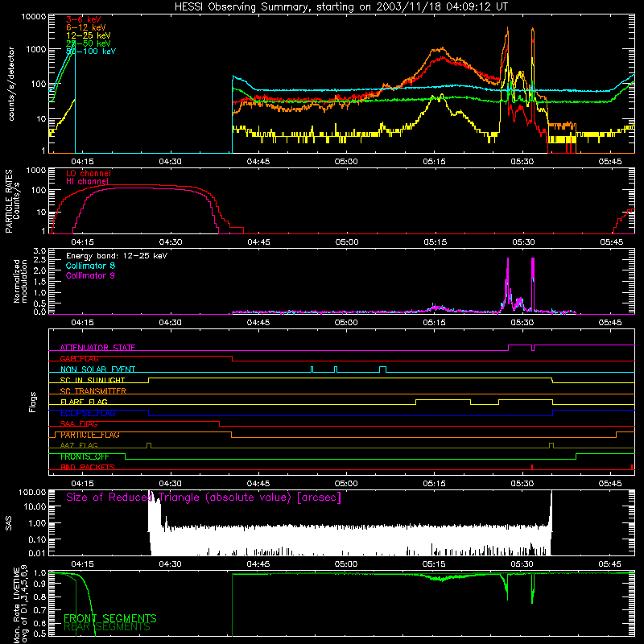Screen dimensions: 644x644
Task: Click the '0.9' tick on livetime axis
Action: (x=39, y=583)
